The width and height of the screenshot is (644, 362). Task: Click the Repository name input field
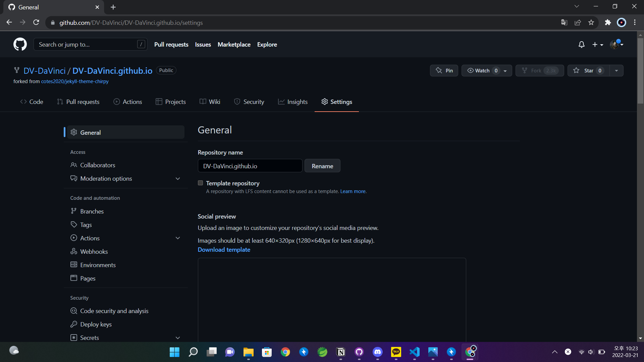tap(250, 166)
